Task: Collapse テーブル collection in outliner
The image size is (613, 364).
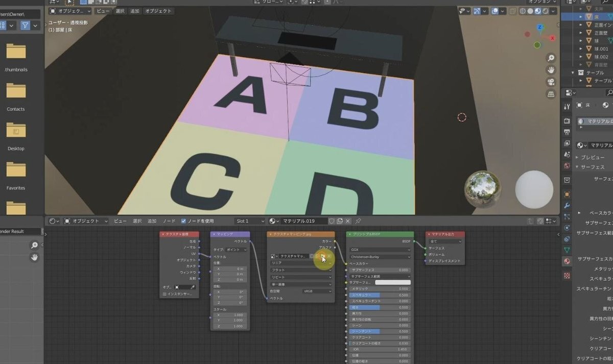Action: (x=574, y=72)
